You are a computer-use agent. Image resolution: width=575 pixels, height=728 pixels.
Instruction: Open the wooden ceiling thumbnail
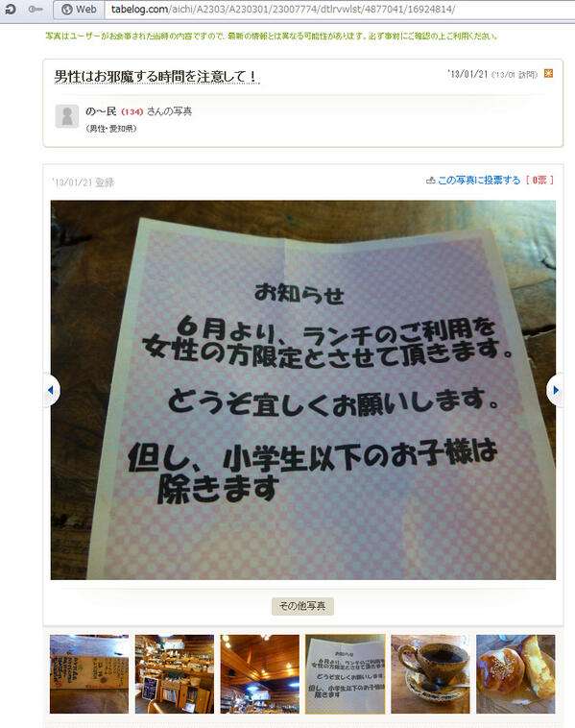click(x=260, y=673)
